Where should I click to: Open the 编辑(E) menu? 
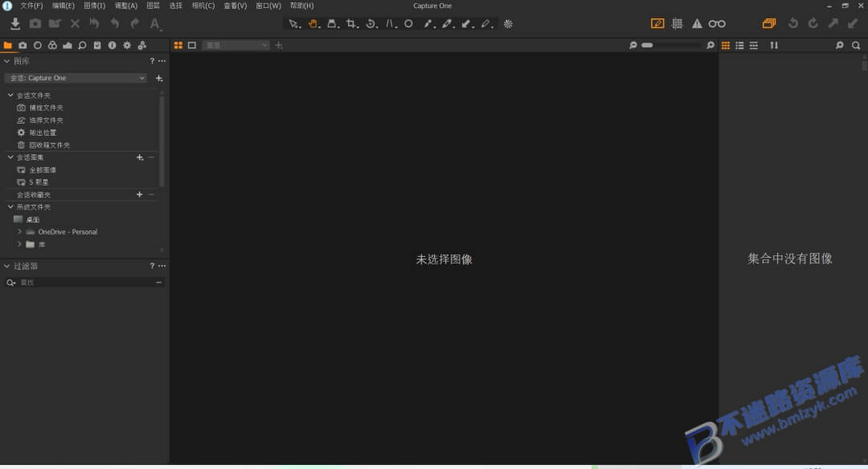point(63,6)
